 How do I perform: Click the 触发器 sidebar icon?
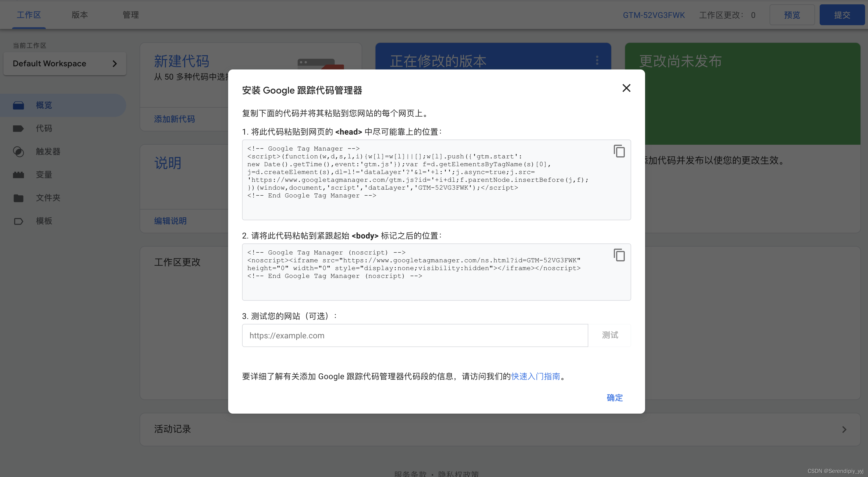(x=18, y=152)
